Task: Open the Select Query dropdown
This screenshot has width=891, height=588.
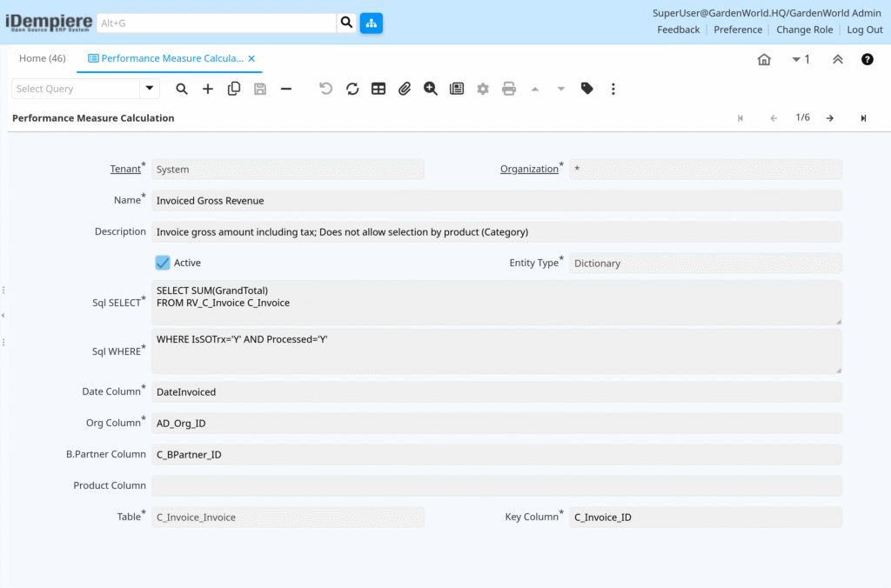Action: coord(148,89)
